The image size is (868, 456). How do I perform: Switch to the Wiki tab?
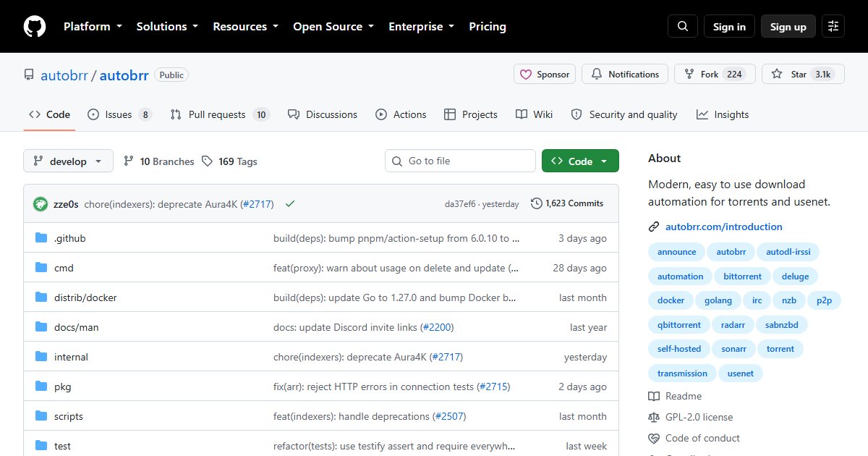coord(535,114)
